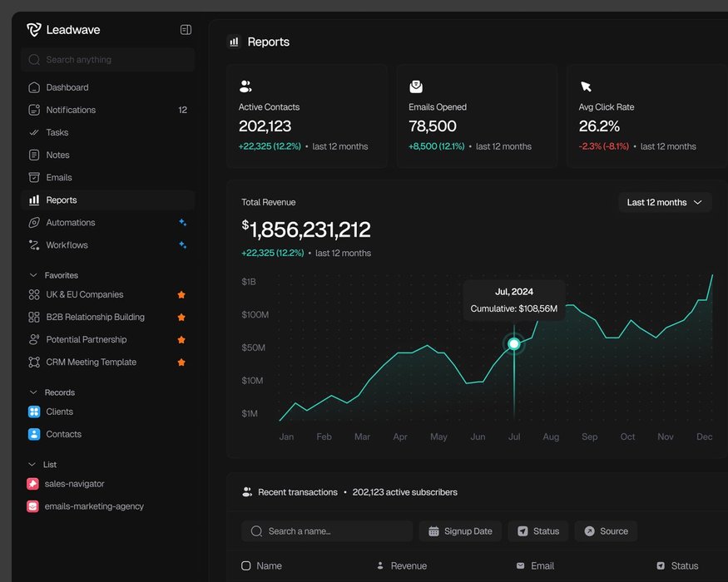The image size is (728, 582).
Task: Click the Avg Click Rate cursor icon
Action: pyautogui.click(x=586, y=86)
